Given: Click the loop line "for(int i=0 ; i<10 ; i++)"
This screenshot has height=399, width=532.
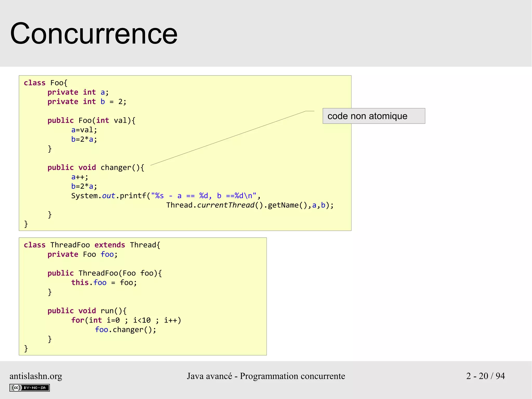Looking at the screenshot, I should [126, 320].
